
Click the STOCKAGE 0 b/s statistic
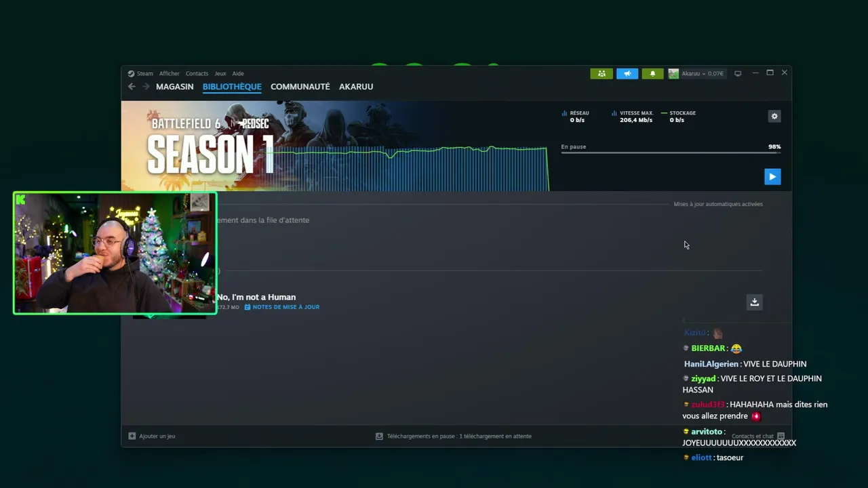(678, 117)
